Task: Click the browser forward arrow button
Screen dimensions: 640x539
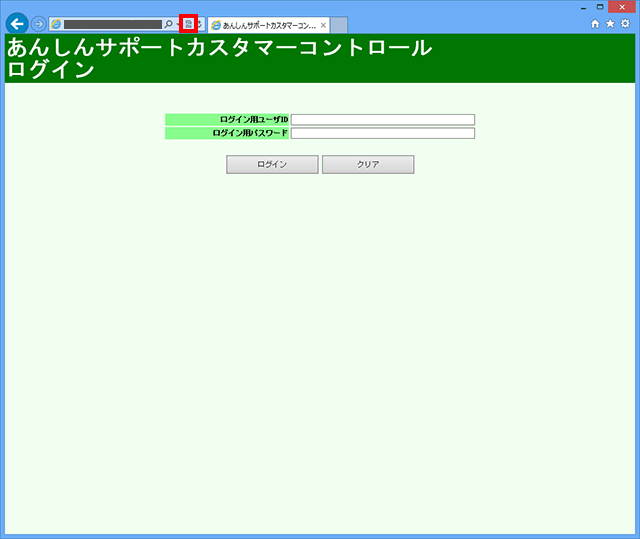Action: coord(38,24)
